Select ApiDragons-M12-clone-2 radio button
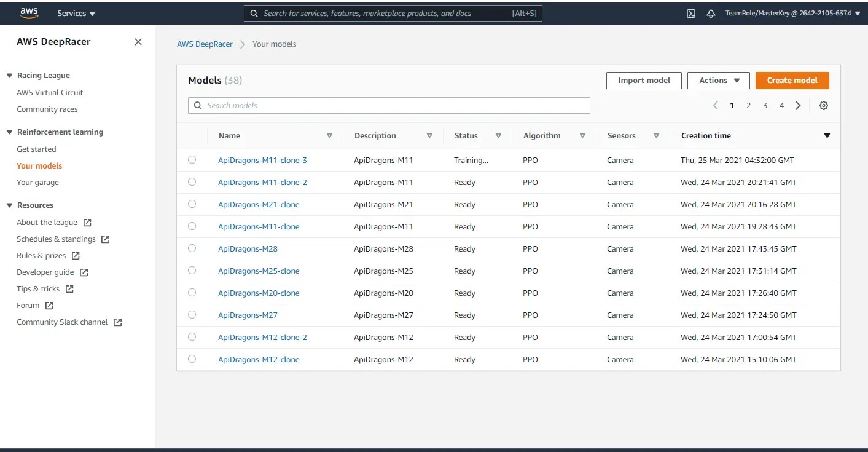The width and height of the screenshot is (868, 452). 192,337
